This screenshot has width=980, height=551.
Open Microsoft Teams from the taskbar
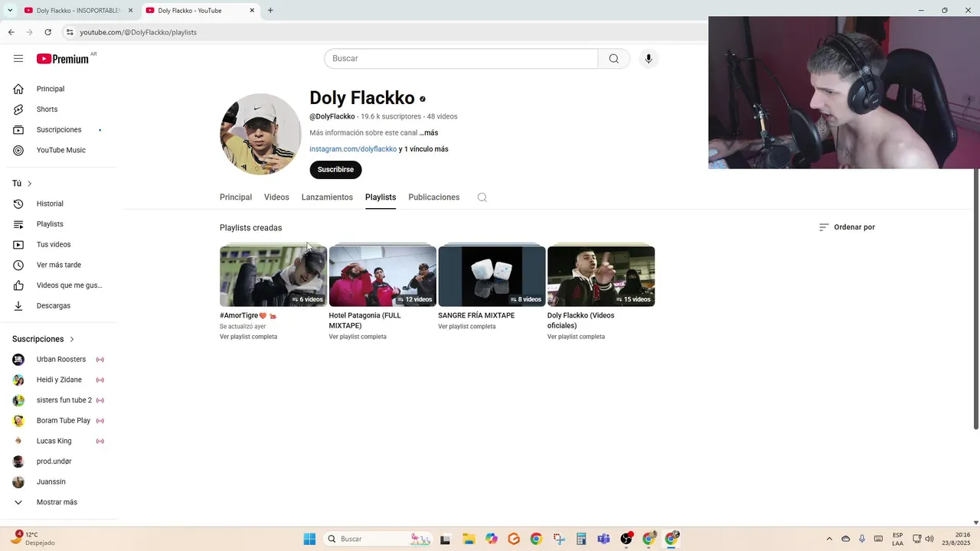(603, 539)
